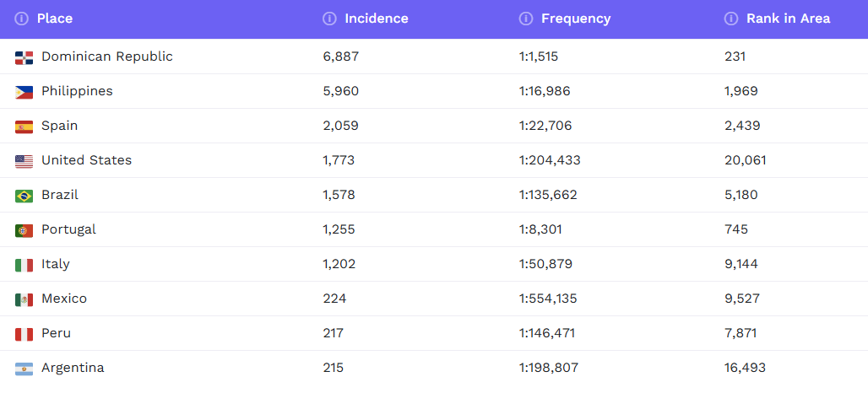Select incidence value 5,960
This screenshot has width=868, height=393.
(x=341, y=91)
